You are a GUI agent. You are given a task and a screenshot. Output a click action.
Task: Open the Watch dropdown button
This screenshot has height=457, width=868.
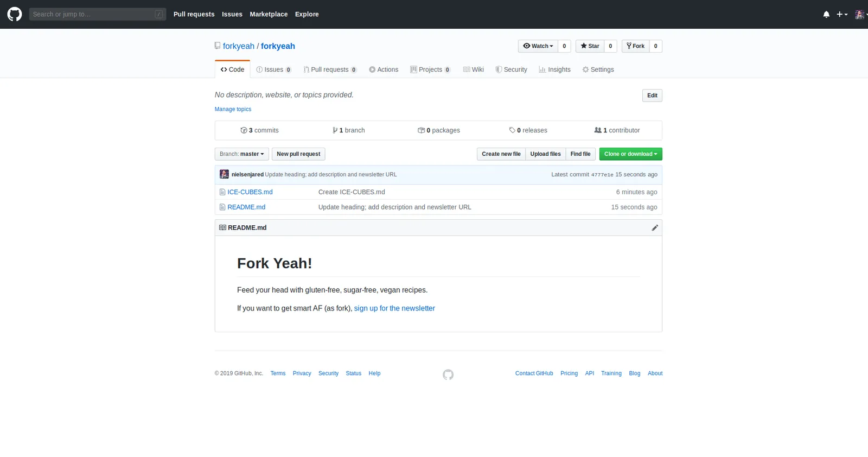click(538, 46)
